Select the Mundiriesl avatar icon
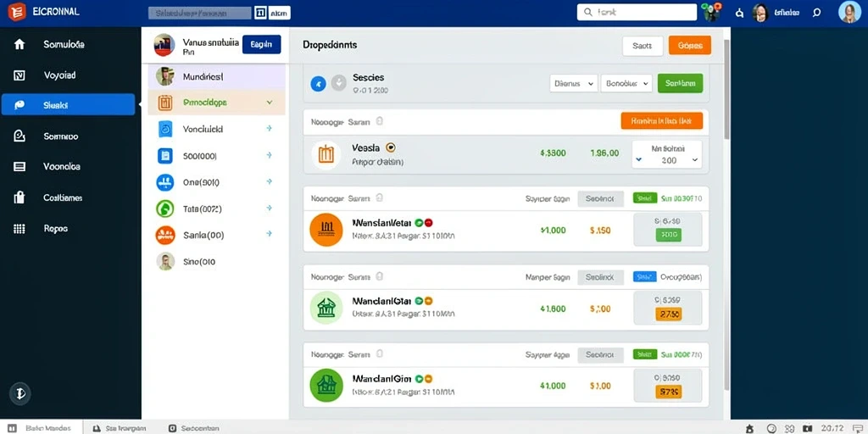The image size is (868, 434). [x=165, y=76]
